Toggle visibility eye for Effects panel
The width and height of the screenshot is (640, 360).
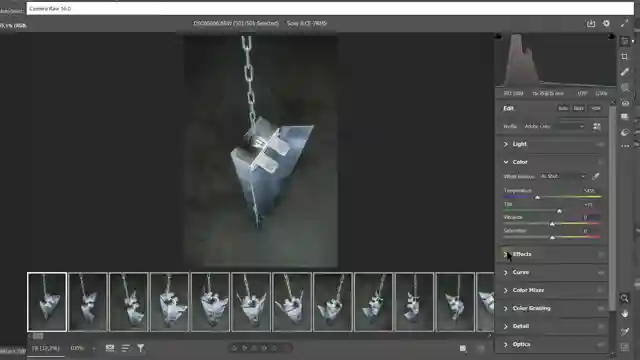pos(600,254)
